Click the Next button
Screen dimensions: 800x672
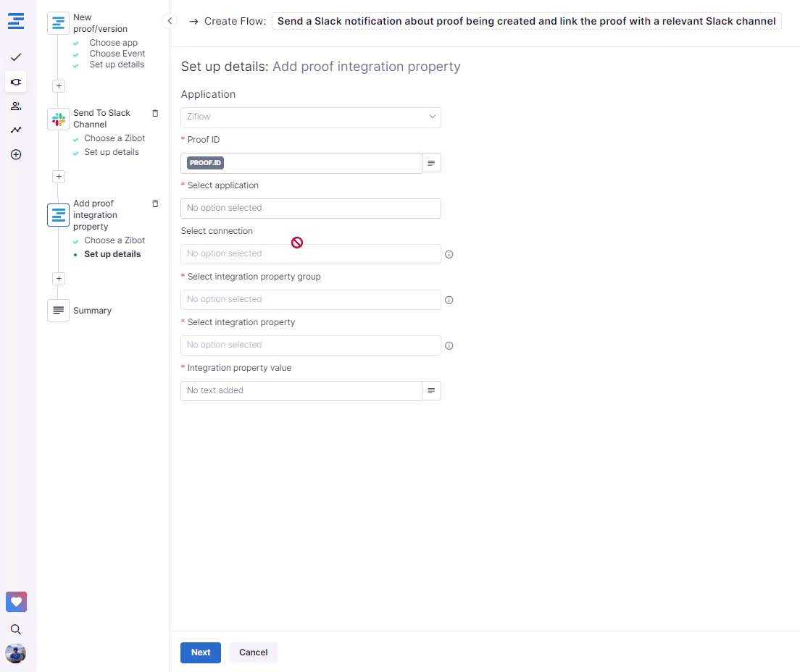coord(201,652)
